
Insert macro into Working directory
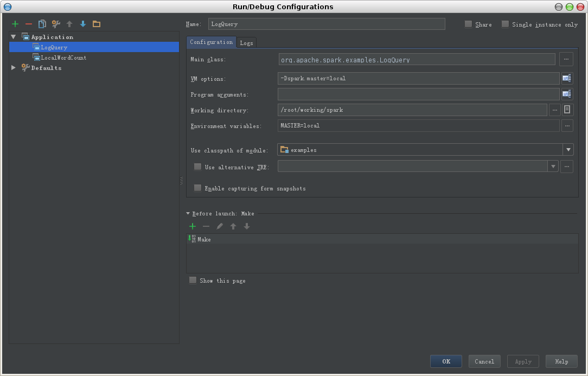[x=567, y=110]
